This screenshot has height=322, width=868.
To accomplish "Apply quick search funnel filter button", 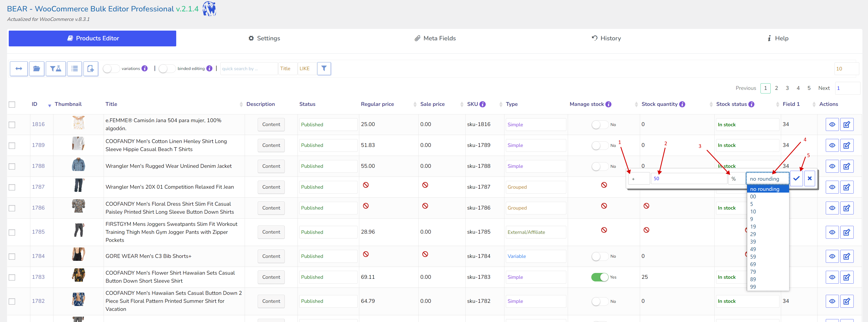I will coord(324,68).
